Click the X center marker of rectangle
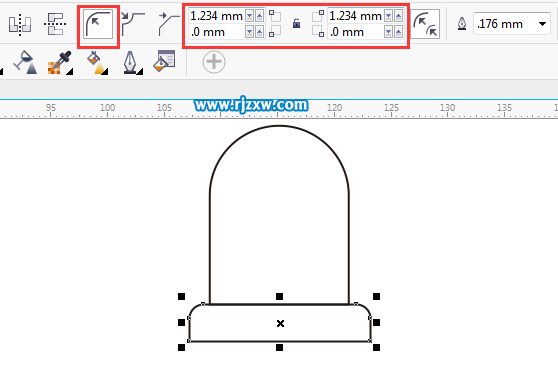 280,323
